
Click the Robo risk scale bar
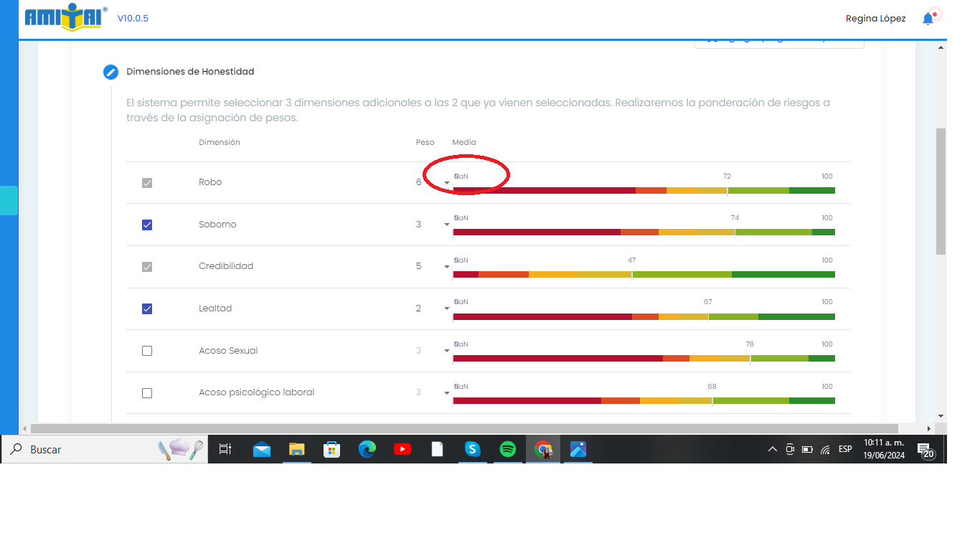click(x=644, y=191)
